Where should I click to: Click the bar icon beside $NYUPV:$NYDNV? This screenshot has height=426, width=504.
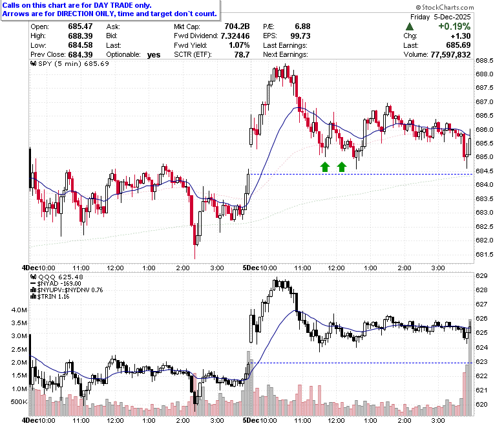click(x=34, y=290)
